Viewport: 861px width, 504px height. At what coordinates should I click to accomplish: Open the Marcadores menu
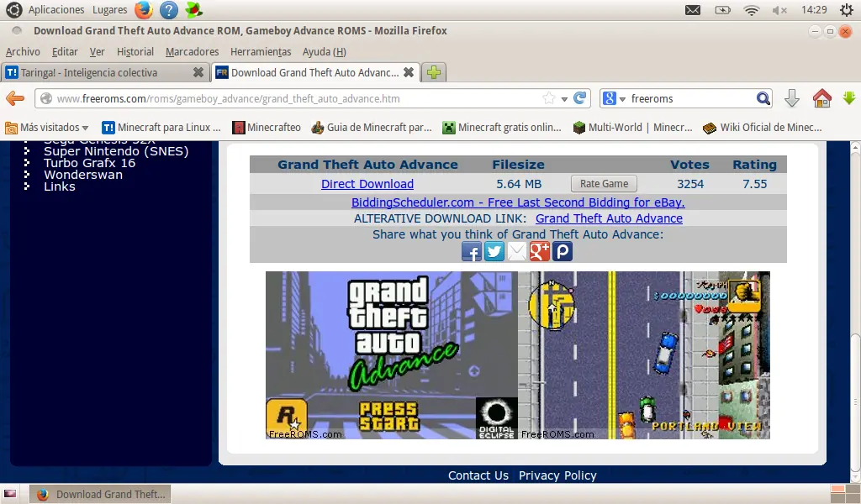pos(193,51)
